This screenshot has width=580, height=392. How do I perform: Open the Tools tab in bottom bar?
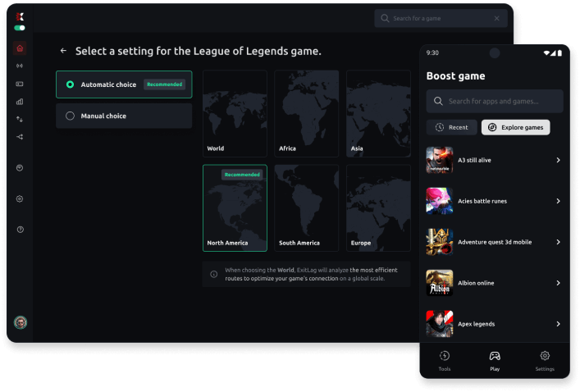click(445, 361)
